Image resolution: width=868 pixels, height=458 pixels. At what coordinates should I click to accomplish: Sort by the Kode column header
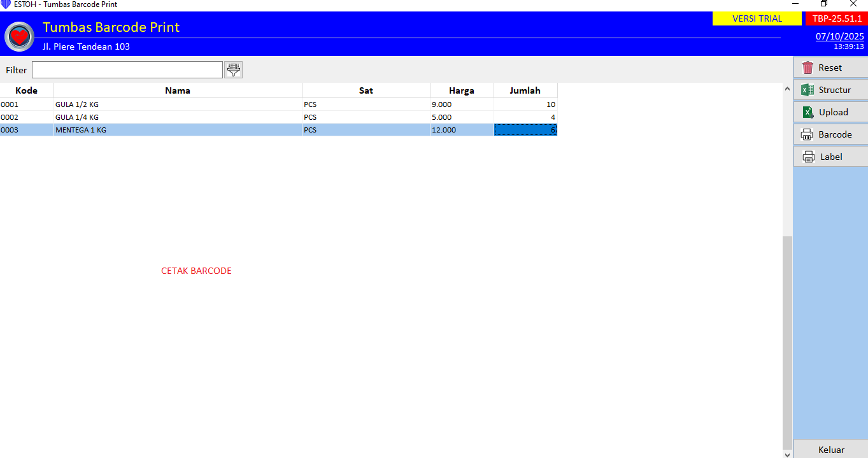click(27, 90)
